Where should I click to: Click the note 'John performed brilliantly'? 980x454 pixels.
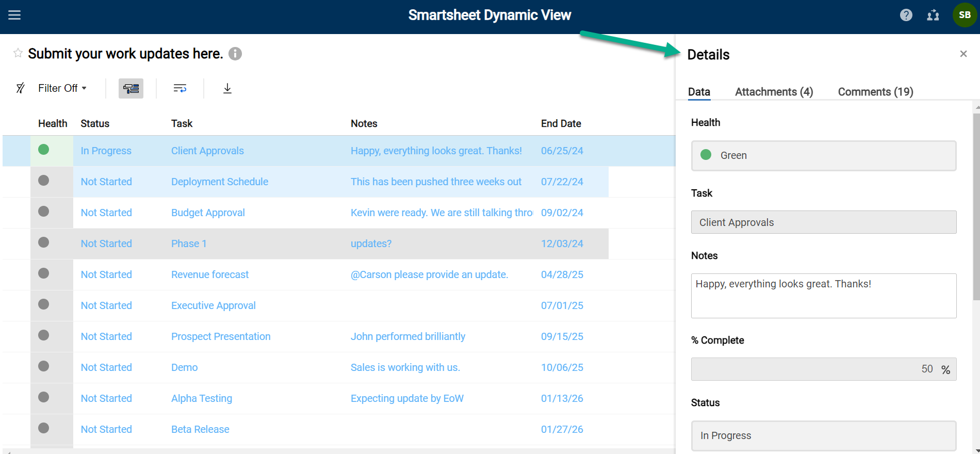click(x=408, y=336)
